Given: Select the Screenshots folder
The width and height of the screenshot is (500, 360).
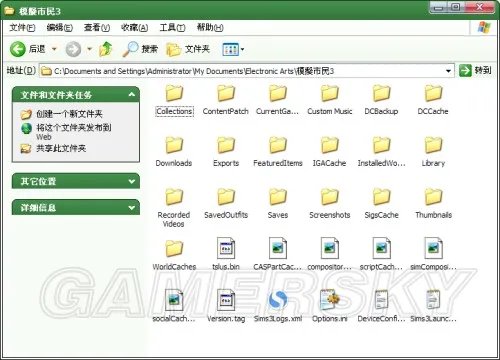Looking at the screenshot, I should tap(330, 203).
